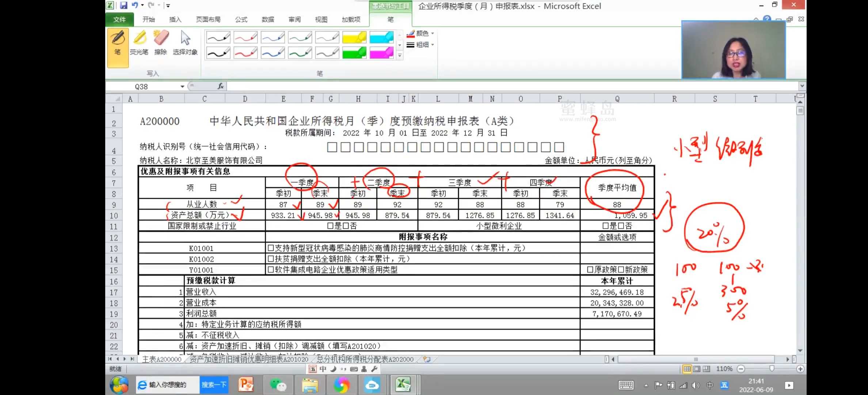Check the K01002 poverty donation checkbox
Viewport: 868px width, 395px height.
[271, 259]
